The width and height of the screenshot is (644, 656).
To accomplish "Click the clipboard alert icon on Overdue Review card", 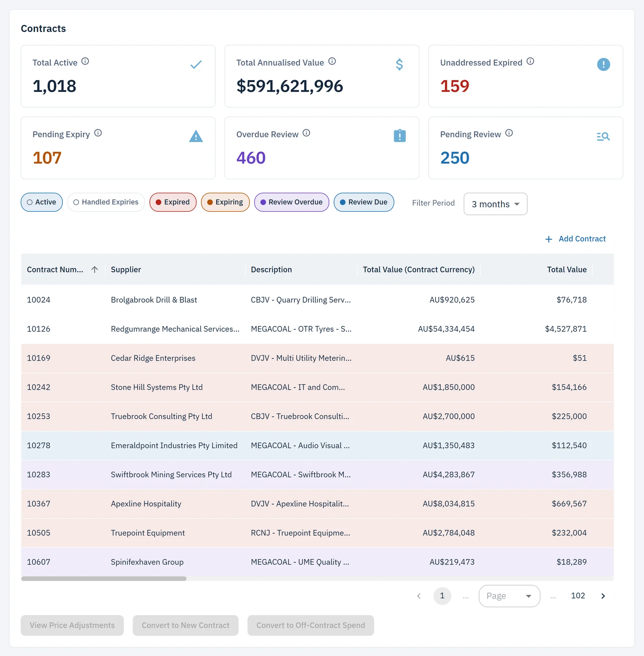I will [x=400, y=136].
